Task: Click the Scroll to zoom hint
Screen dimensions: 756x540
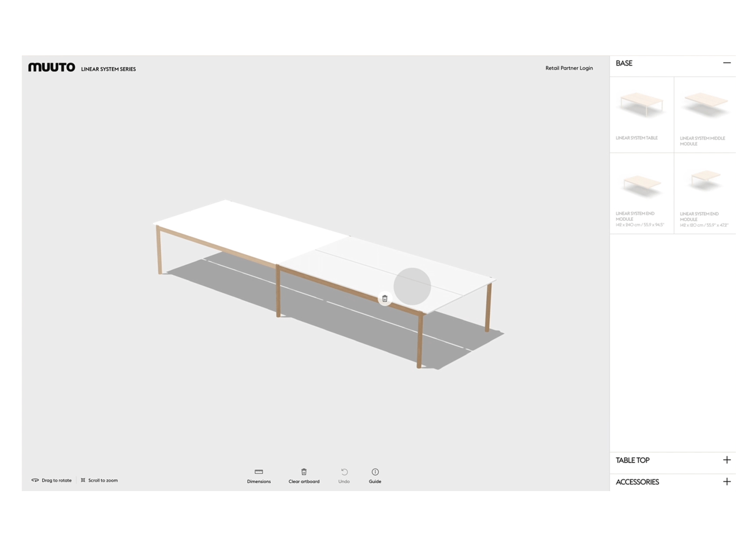Action: [x=99, y=481]
